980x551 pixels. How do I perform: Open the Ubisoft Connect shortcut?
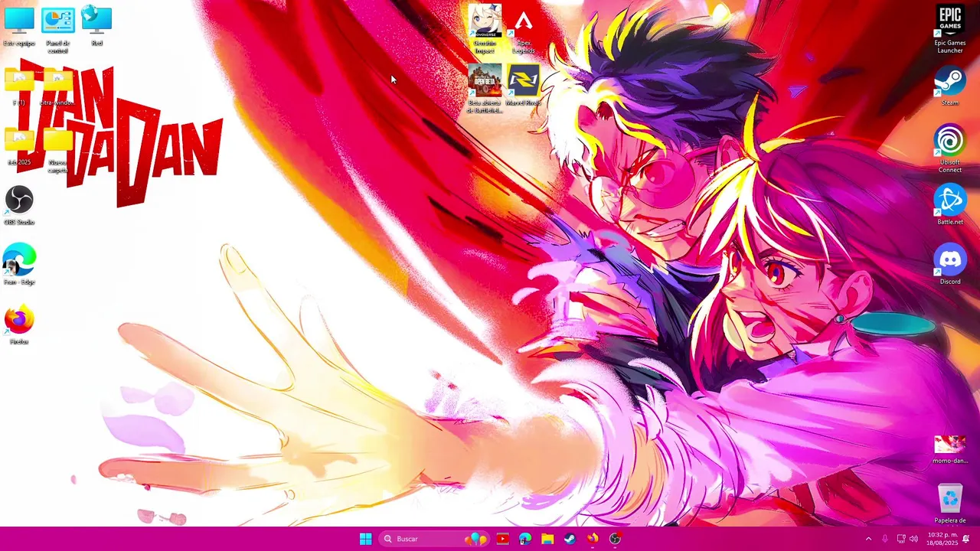[x=950, y=148]
